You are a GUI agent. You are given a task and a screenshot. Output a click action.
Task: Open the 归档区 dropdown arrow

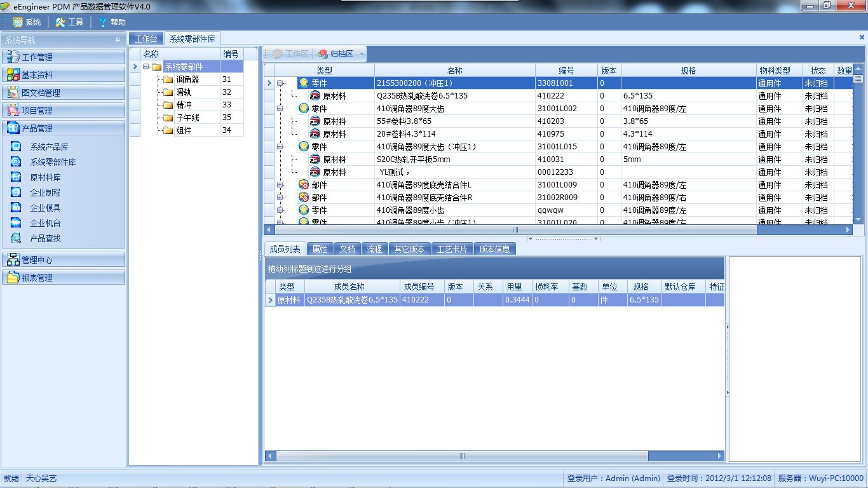(362, 54)
